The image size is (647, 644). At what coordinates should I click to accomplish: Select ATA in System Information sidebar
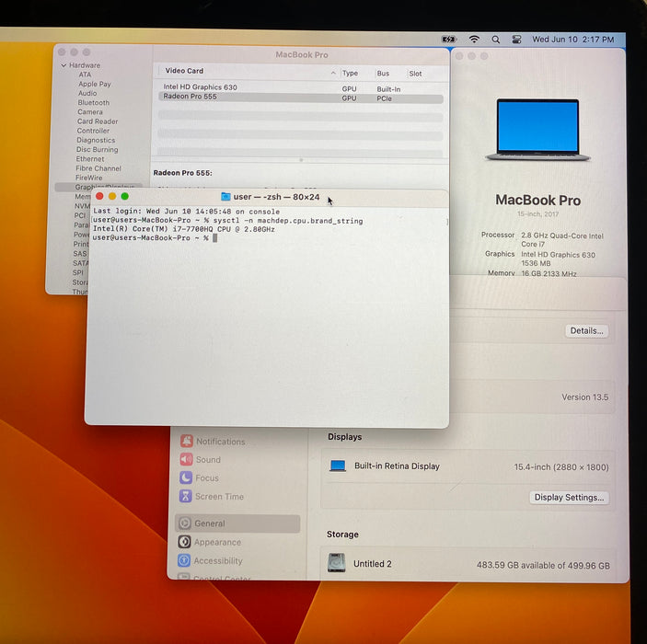[85, 75]
